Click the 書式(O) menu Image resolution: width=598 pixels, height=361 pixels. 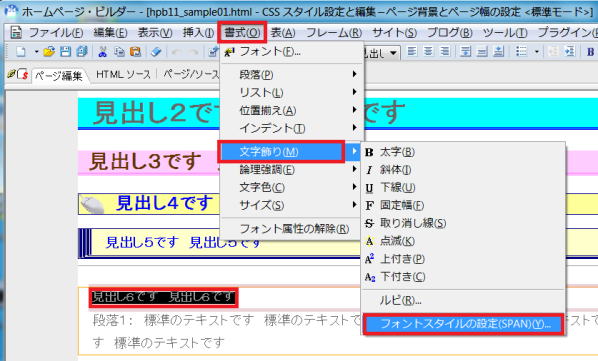coord(242,33)
